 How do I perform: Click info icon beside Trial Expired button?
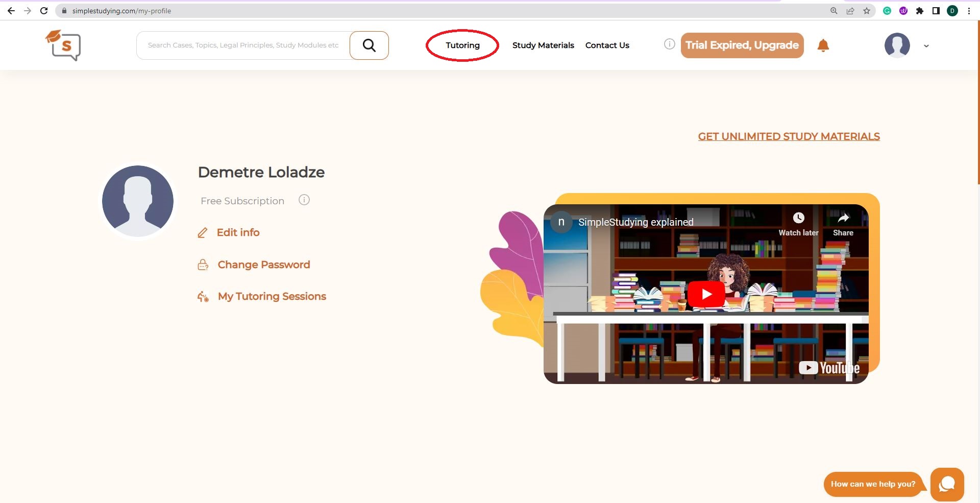669,44
